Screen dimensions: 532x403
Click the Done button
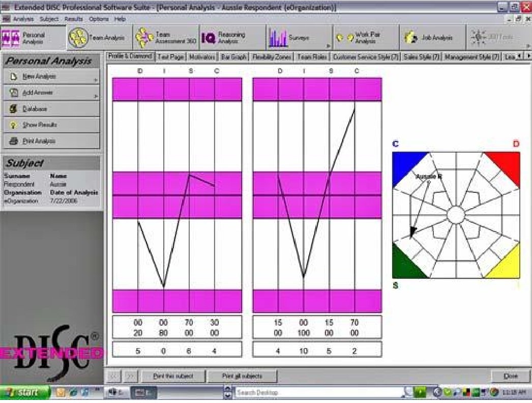pos(510,376)
